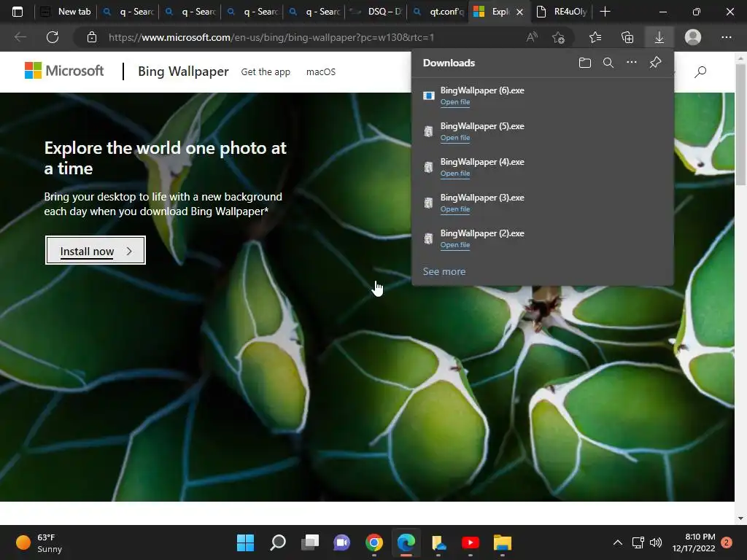Switch to the DSQ tab
The width and height of the screenshot is (747, 560).
point(376,12)
